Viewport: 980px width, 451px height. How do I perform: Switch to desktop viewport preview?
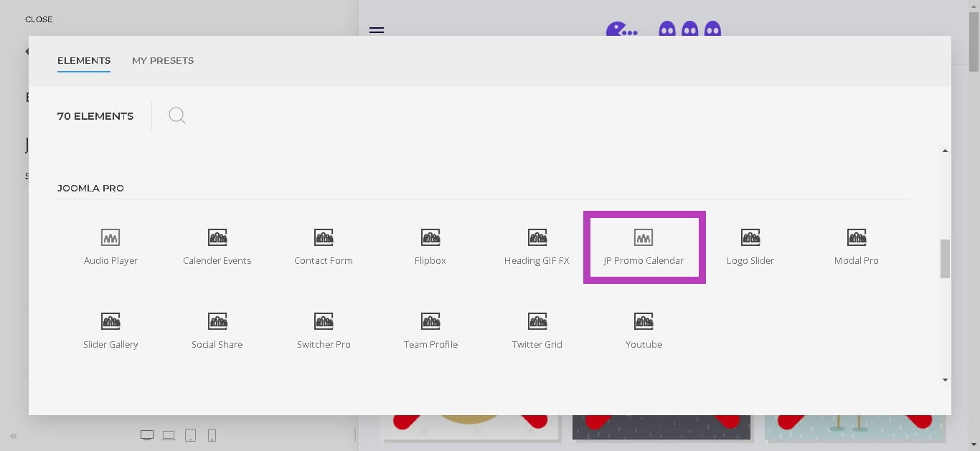[147, 435]
